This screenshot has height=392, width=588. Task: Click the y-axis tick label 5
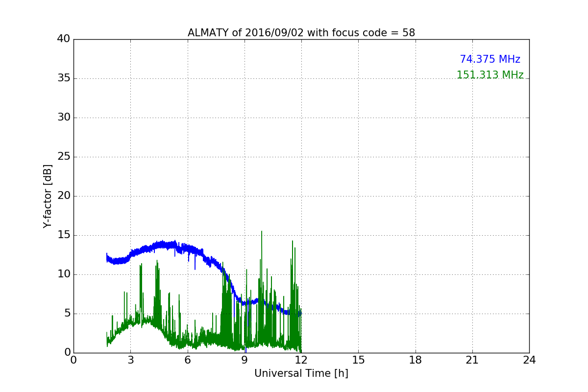(67, 314)
